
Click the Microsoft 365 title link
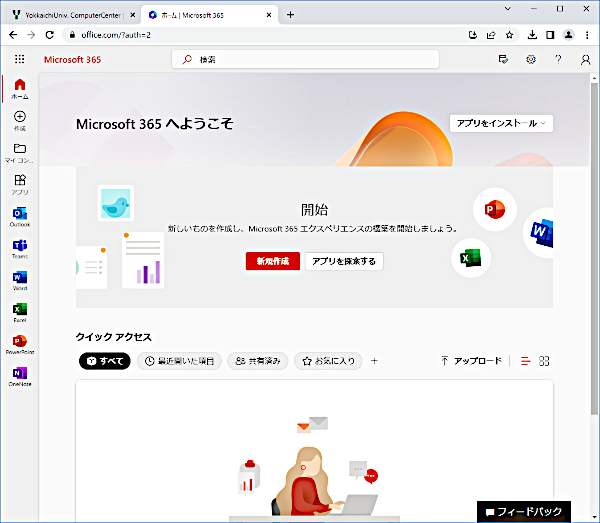pyautogui.click(x=72, y=59)
